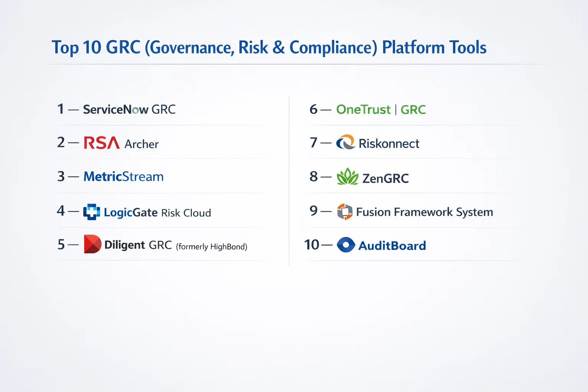Select the Riskonnect swirl logo icon
This screenshot has height=392, width=588.
345,142
